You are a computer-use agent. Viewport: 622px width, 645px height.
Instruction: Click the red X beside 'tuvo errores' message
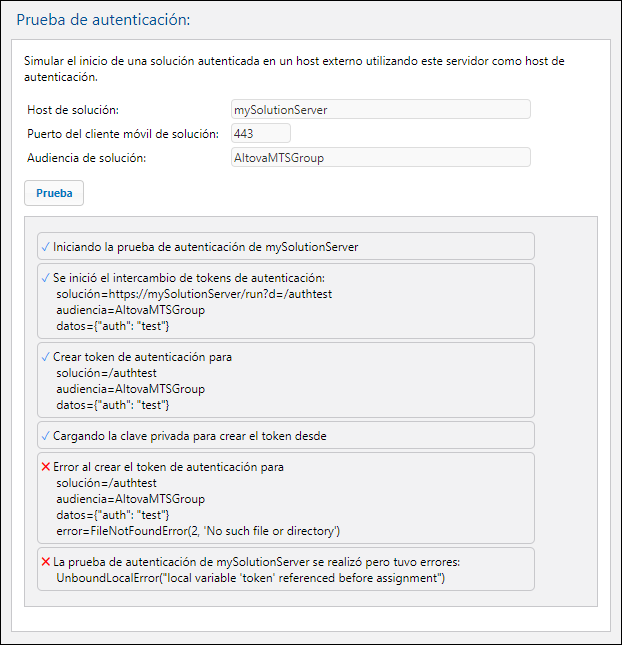[x=45, y=561]
